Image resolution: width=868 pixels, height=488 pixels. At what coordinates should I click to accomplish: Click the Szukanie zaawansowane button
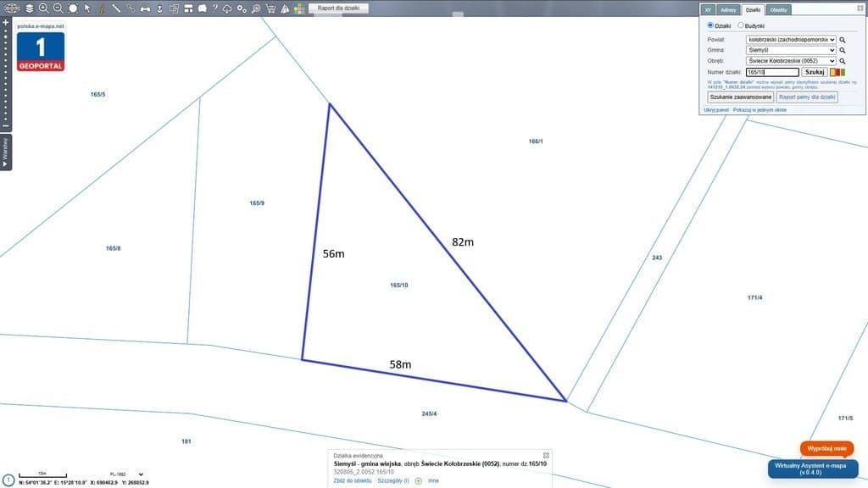pos(741,97)
